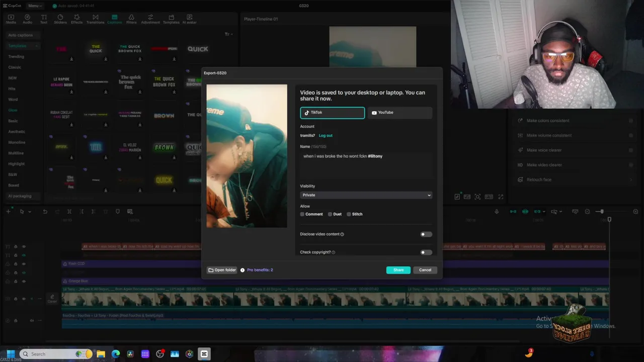
Task: Switch to the YouTube share tab
Action: (400, 113)
